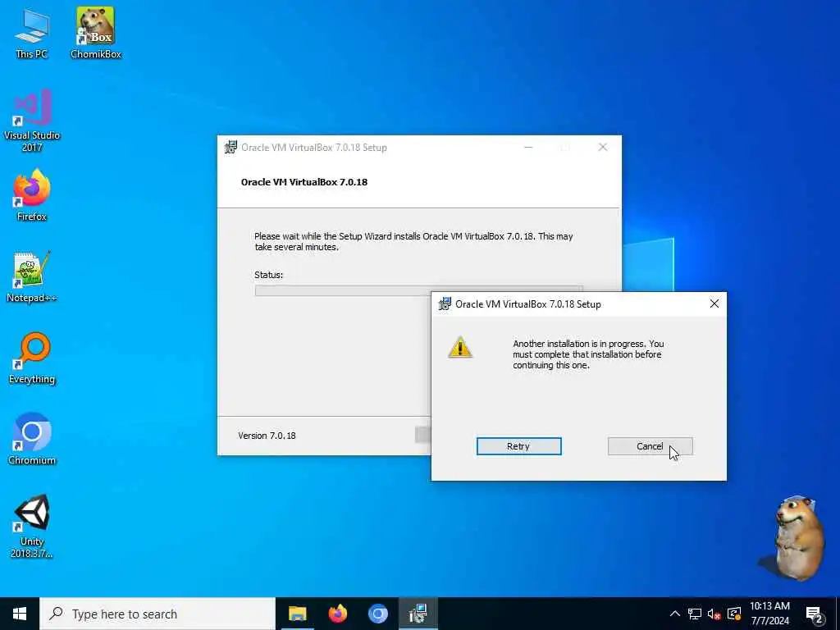Select the Notepad++ desktop shortcut
Viewport: 840px width, 630px height.
pyautogui.click(x=32, y=277)
